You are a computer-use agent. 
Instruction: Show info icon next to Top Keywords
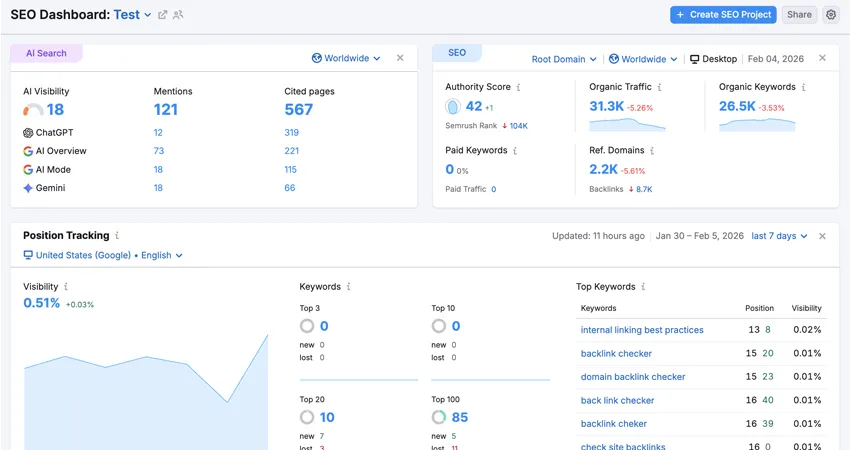[643, 286]
